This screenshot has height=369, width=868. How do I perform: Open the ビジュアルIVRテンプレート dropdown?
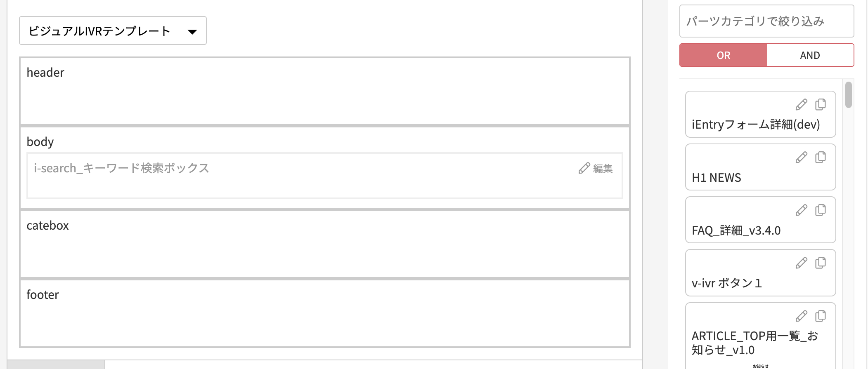coord(113,31)
